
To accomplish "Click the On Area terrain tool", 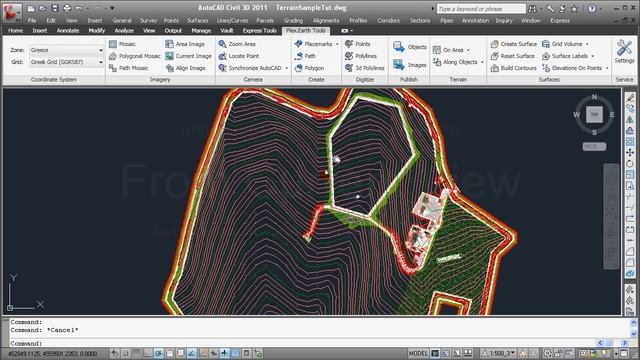I will click(x=448, y=50).
